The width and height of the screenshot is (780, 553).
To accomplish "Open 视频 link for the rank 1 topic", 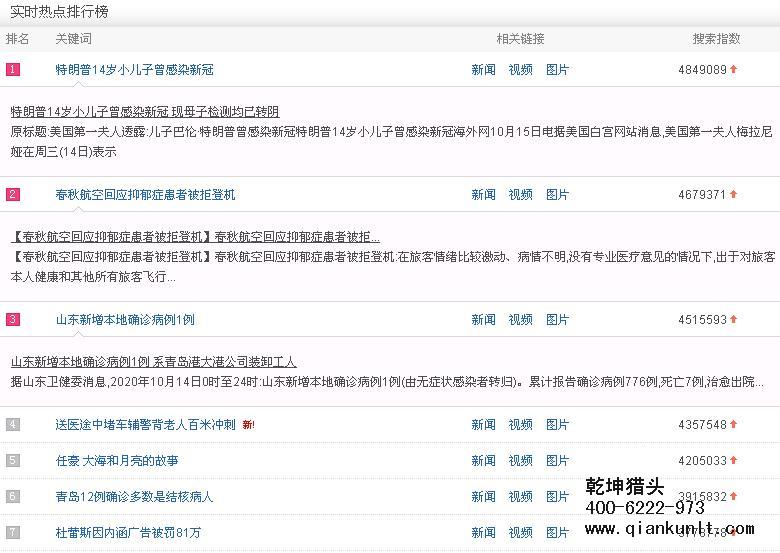I will coord(520,70).
